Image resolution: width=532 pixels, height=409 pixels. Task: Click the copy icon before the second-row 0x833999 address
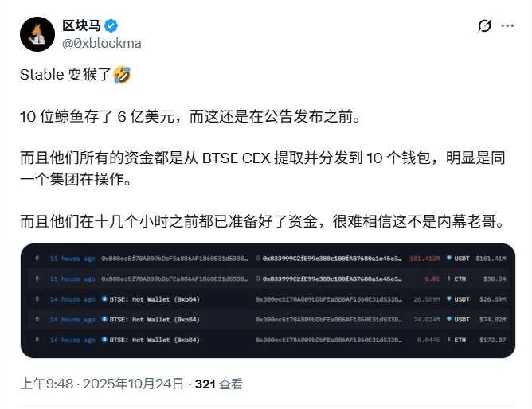pyautogui.click(x=258, y=279)
